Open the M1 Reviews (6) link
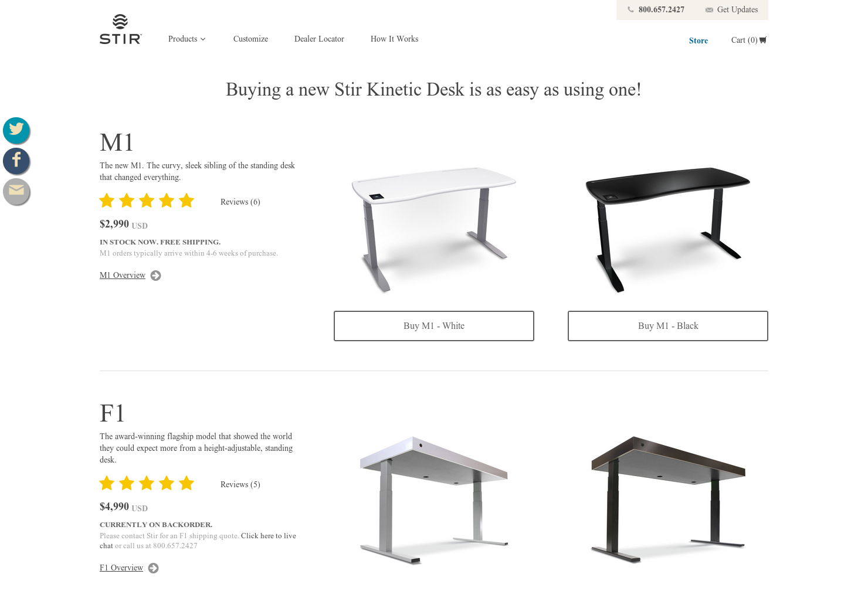Image resolution: width=868 pixels, height=608 pixels. pos(240,202)
